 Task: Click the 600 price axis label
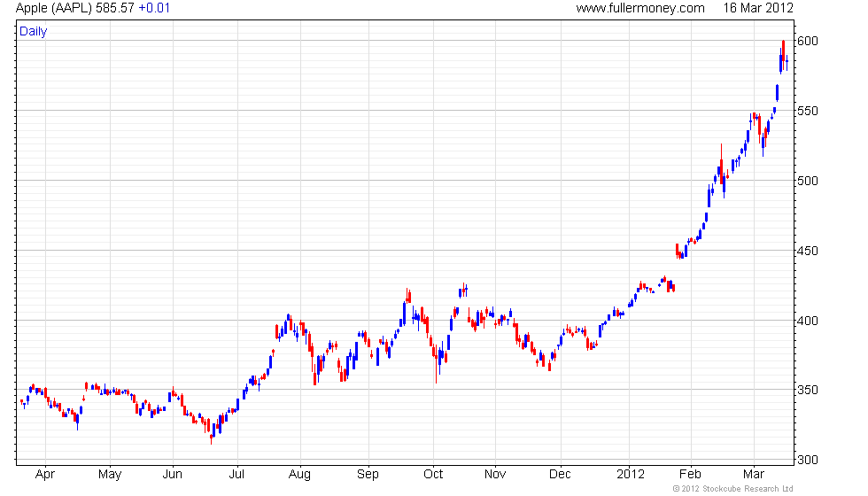point(807,42)
